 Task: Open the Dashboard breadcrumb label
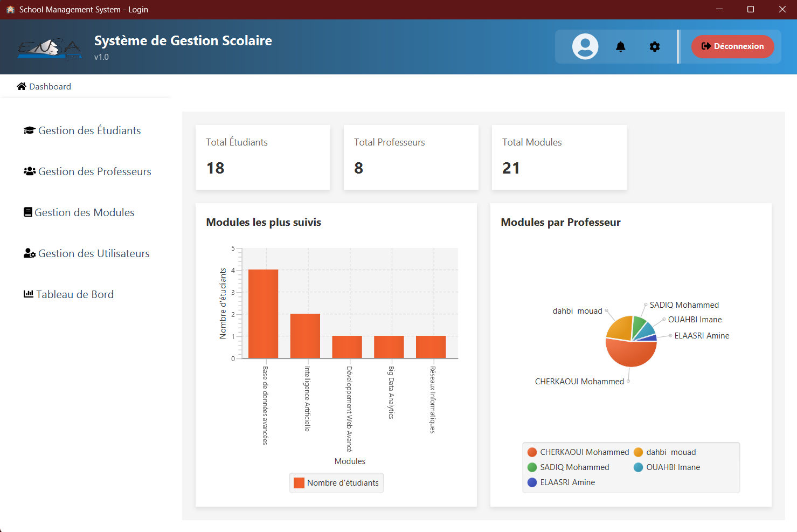click(50, 86)
